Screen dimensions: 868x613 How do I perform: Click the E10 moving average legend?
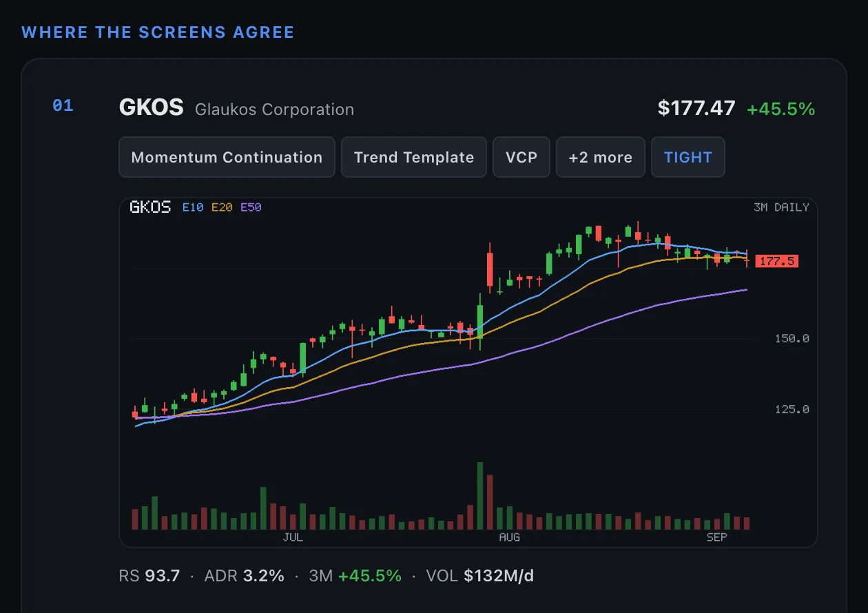click(x=192, y=207)
